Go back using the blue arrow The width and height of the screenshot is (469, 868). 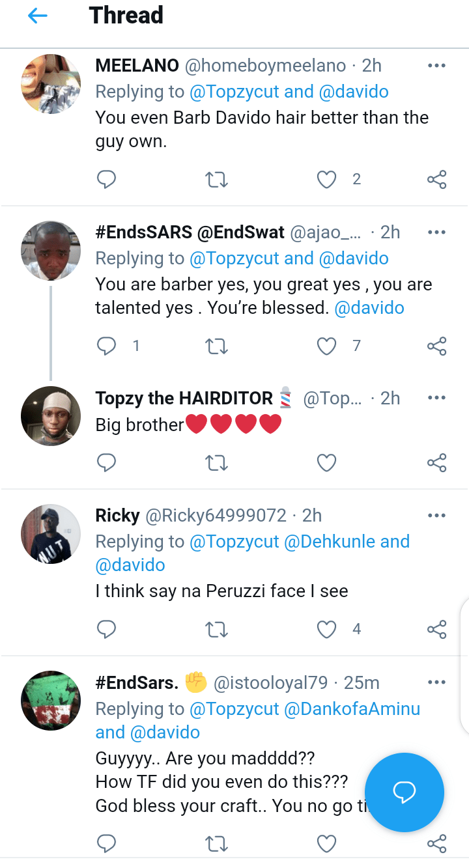(x=38, y=16)
